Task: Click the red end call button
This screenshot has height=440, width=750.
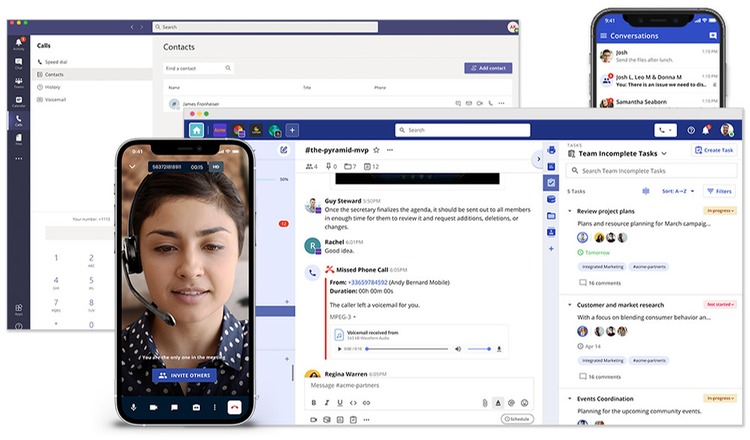Action: point(234,407)
